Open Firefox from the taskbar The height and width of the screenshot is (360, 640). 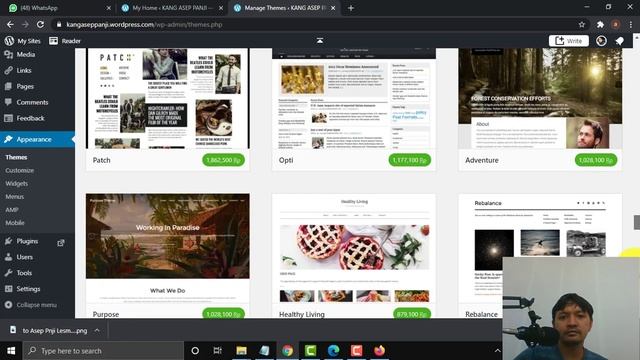(379, 351)
